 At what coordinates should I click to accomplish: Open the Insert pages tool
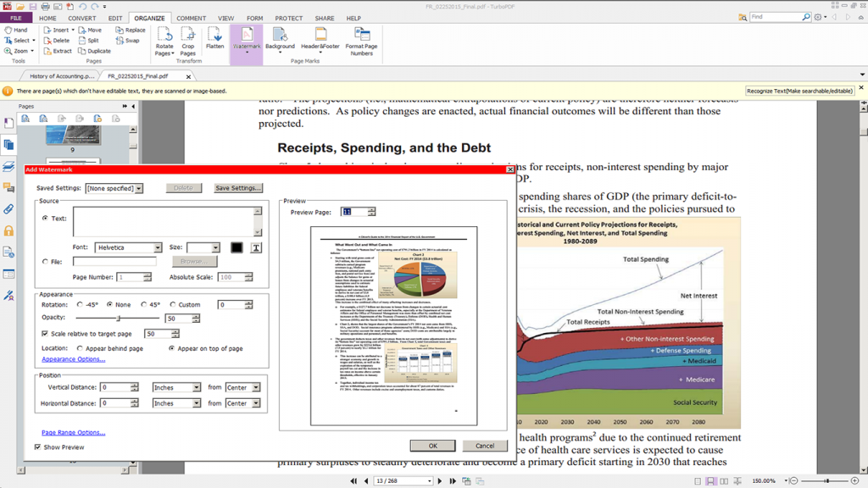click(x=58, y=30)
